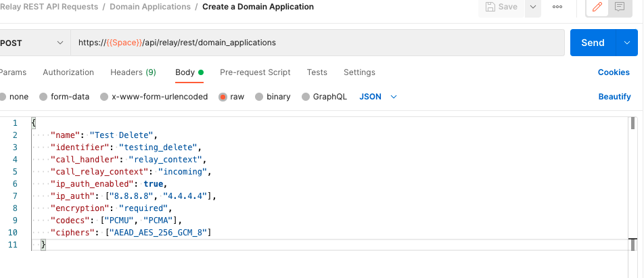Open the Cookies link
644x278 pixels.
click(x=614, y=72)
